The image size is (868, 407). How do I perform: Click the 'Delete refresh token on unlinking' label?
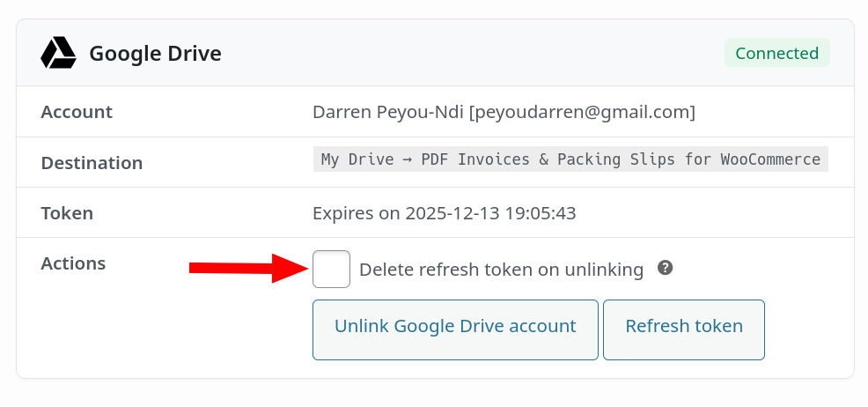(x=501, y=270)
